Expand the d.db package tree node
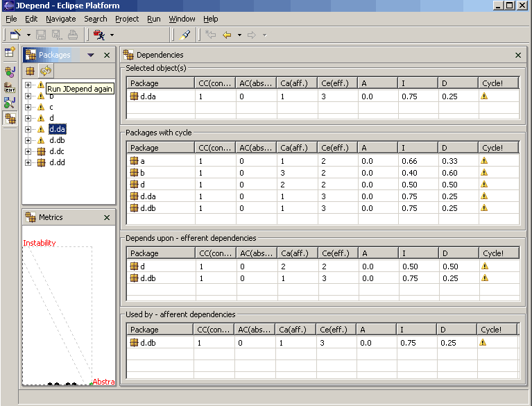 28,140
